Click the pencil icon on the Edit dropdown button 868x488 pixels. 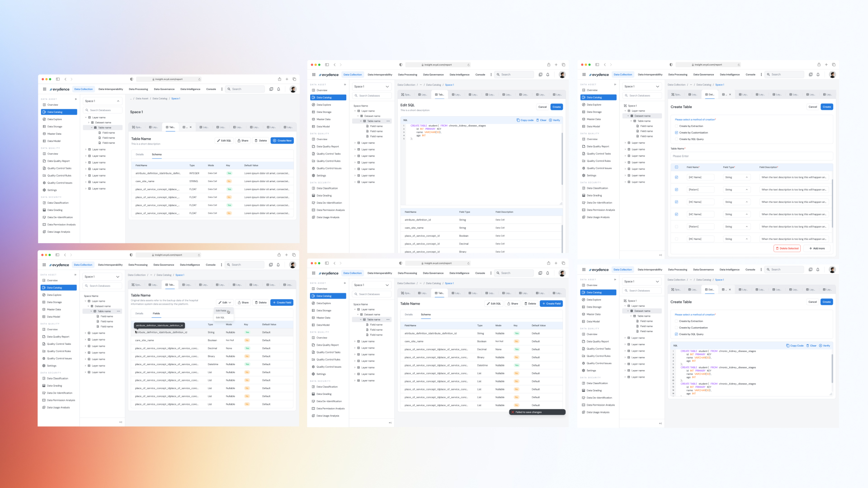[219, 302]
